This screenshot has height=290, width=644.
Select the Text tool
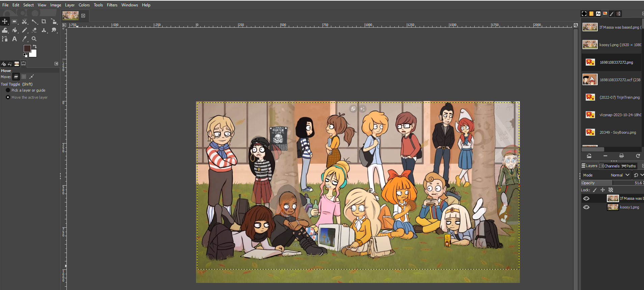pyautogui.click(x=15, y=39)
